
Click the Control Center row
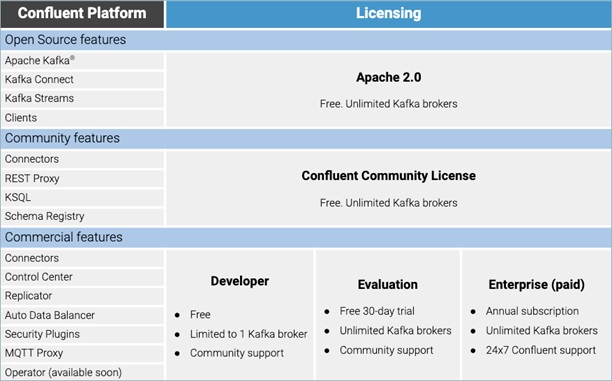point(82,277)
